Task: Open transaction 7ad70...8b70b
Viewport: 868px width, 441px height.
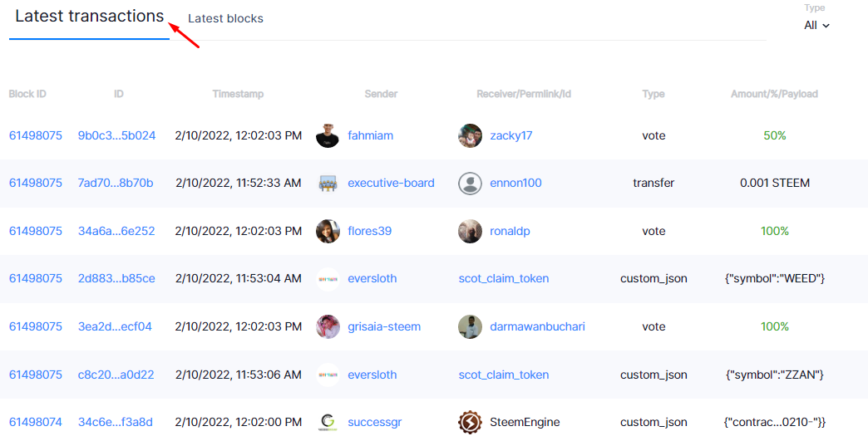Action: pyautogui.click(x=116, y=183)
